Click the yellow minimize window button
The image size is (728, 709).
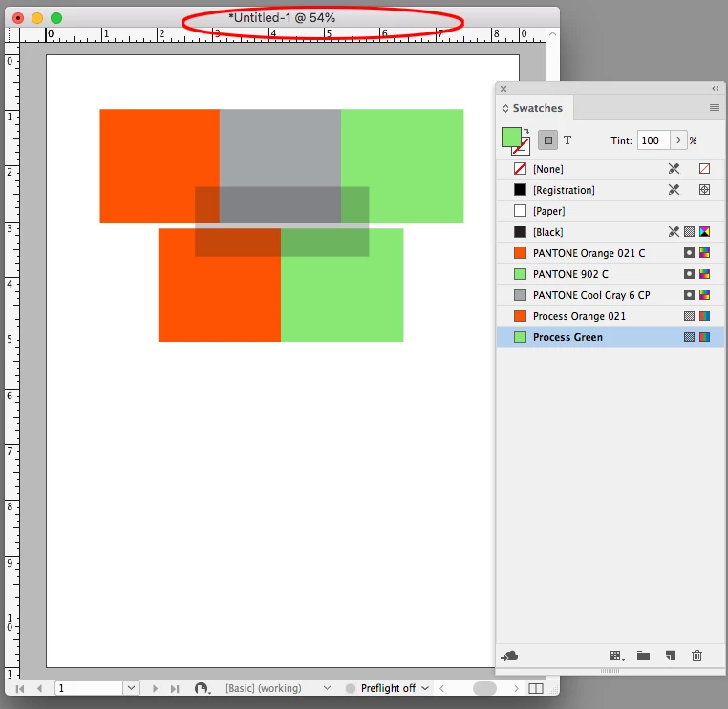[x=37, y=18]
